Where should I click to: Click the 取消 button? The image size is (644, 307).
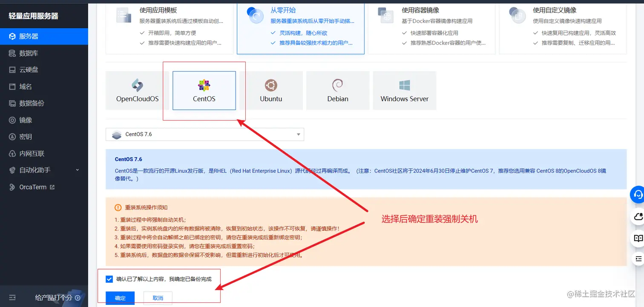[158, 298]
